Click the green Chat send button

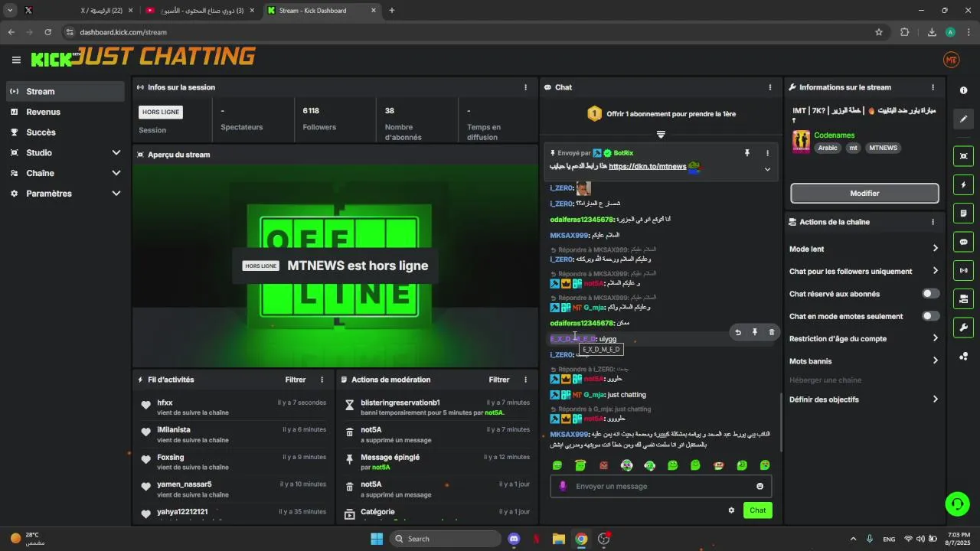(x=757, y=510)
